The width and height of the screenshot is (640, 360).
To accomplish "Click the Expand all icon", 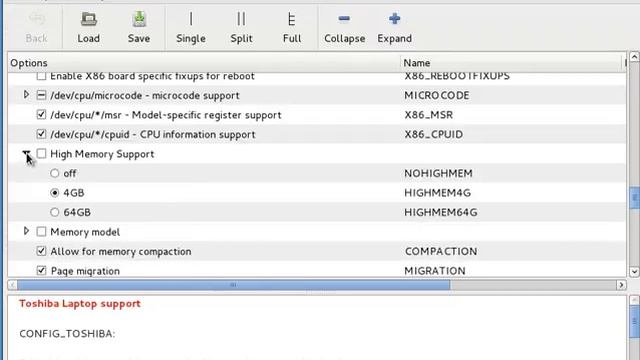I will pyautogui.click(x=394, y=19).
